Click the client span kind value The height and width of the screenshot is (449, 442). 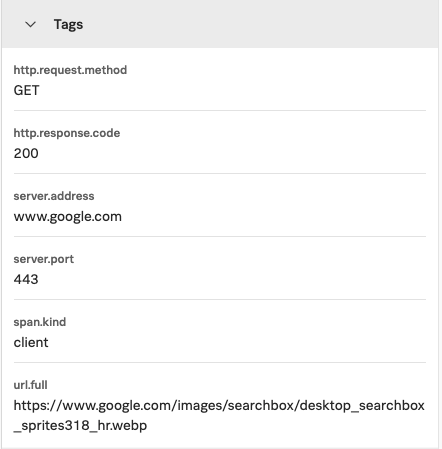[x=31, y=342]
